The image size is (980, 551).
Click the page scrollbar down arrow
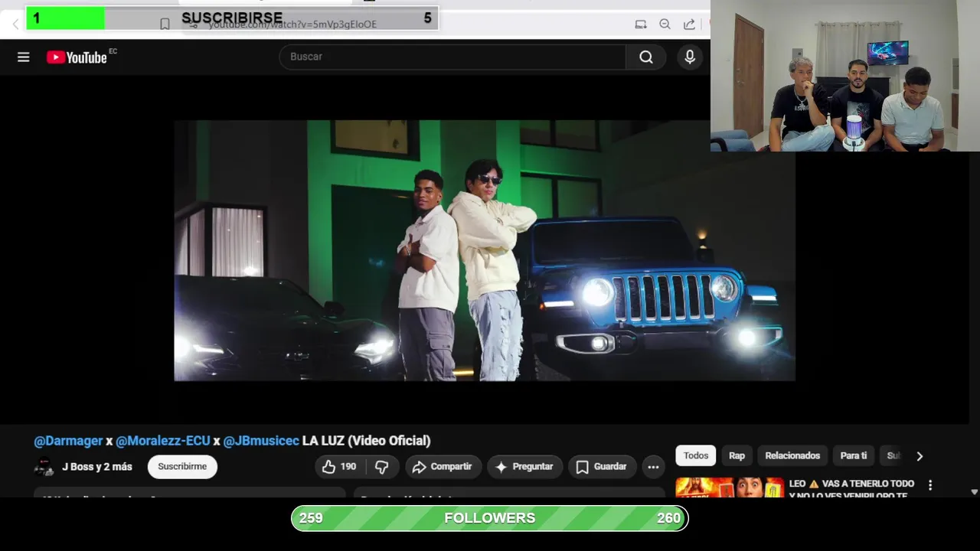click(x=974, y=492)
